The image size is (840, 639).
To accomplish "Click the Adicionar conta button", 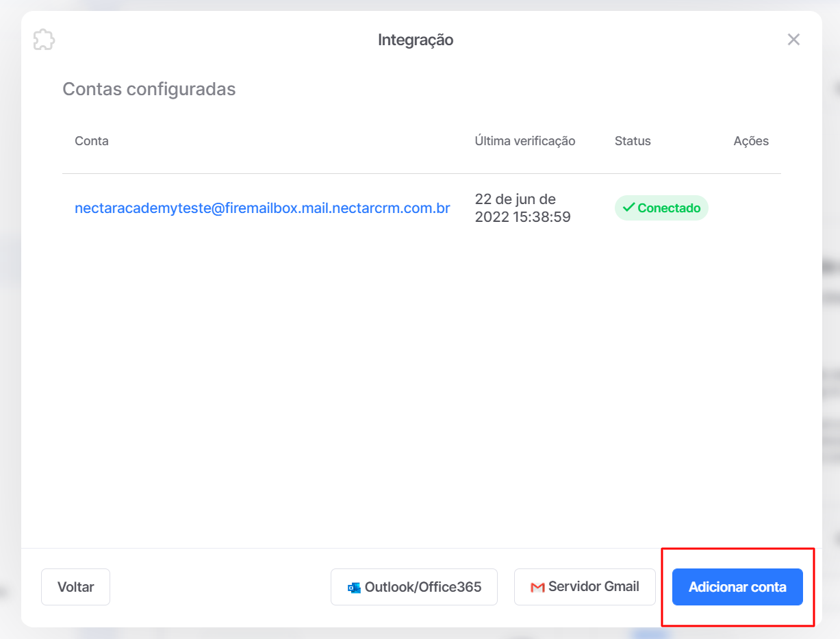I will point(737,587).
